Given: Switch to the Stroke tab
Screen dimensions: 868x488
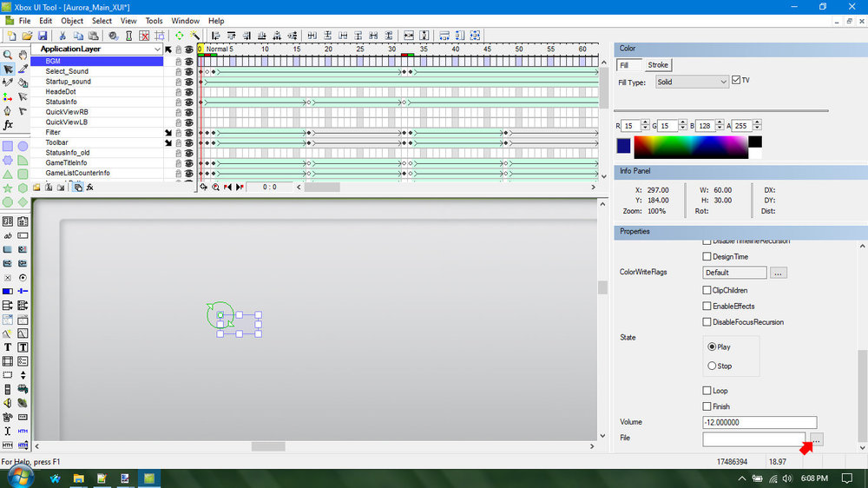Looking at the screenshot, I should [658, 65].
